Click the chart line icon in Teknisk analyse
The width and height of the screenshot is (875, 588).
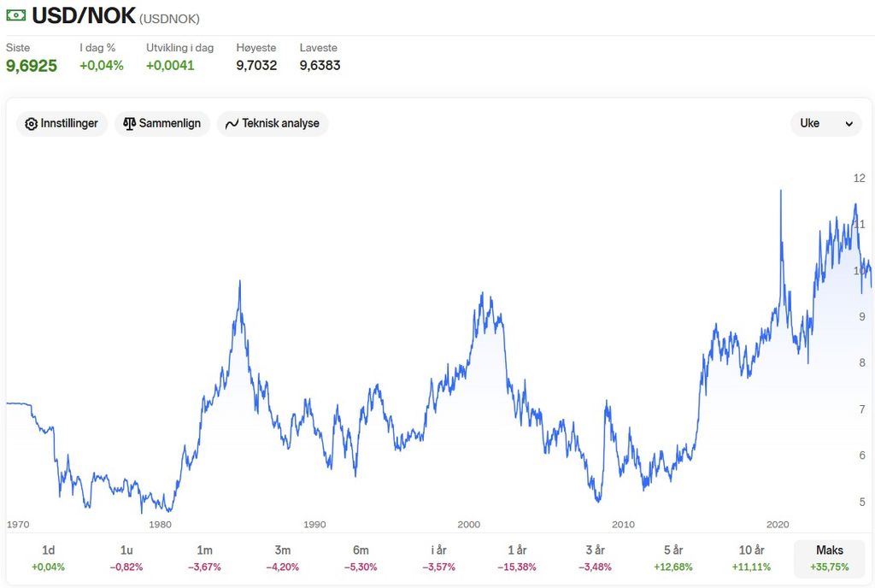point(232,124)
